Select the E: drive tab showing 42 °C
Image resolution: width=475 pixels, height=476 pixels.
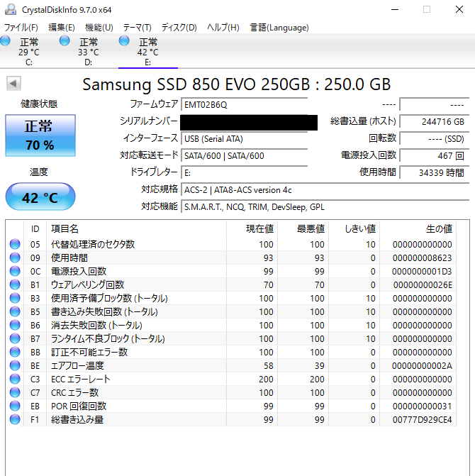pos(148,51)
